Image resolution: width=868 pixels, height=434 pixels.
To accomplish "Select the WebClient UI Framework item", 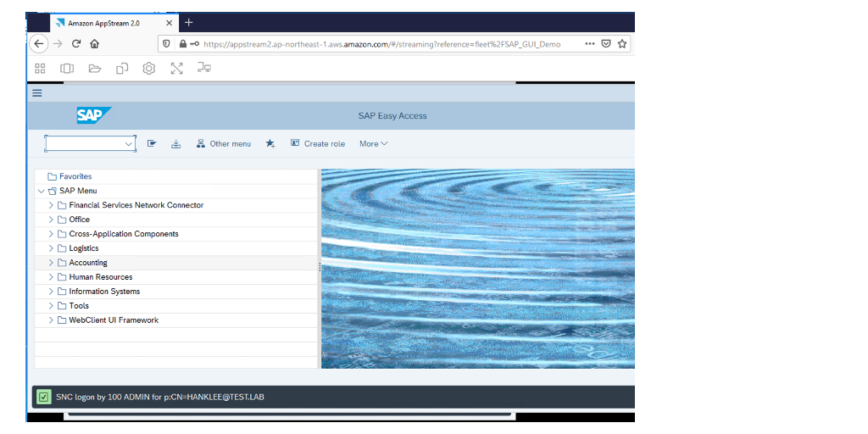I will click(114, 320).
